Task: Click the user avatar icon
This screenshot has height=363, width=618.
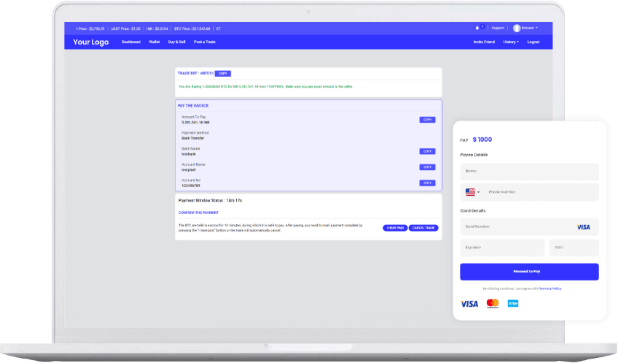Action: 516,28
